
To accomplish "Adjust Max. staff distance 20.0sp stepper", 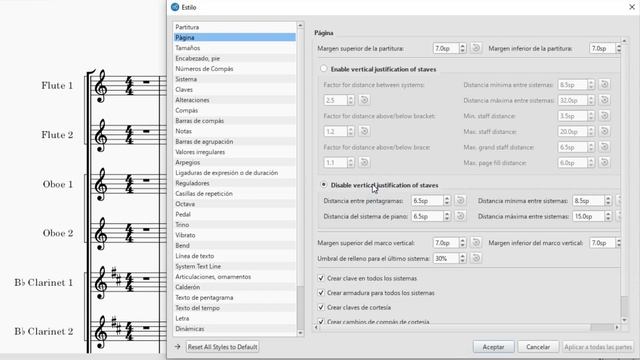I will (x=591, y=131).
